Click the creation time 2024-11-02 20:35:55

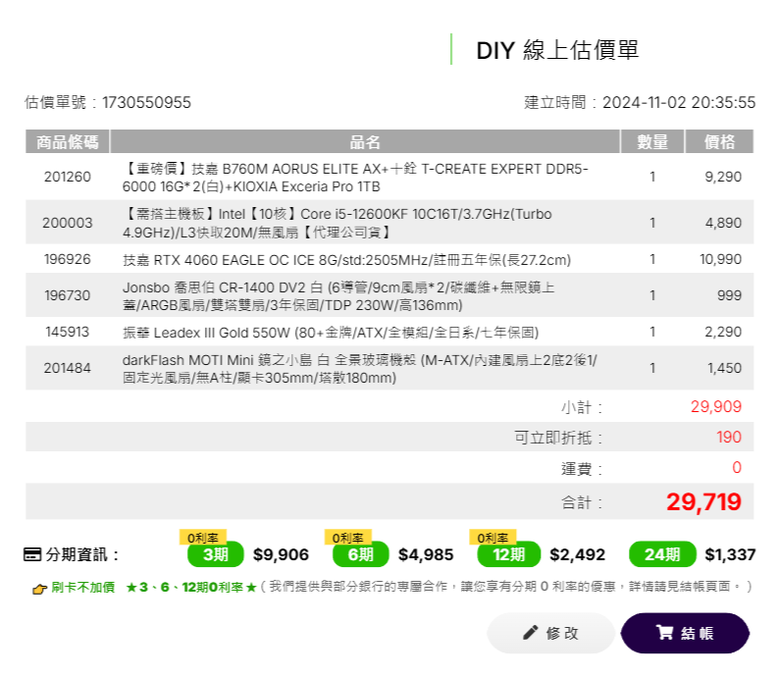(679, 102)
